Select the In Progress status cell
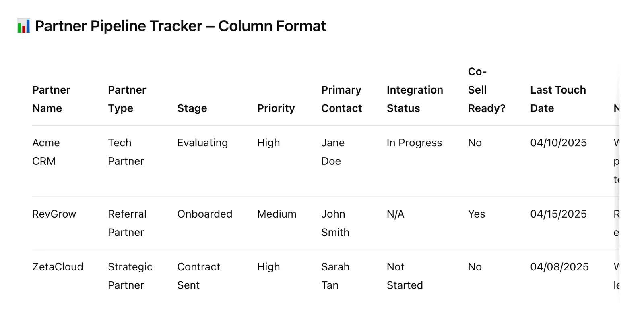Viewport: 644px width, 318px height. point(414,143)
